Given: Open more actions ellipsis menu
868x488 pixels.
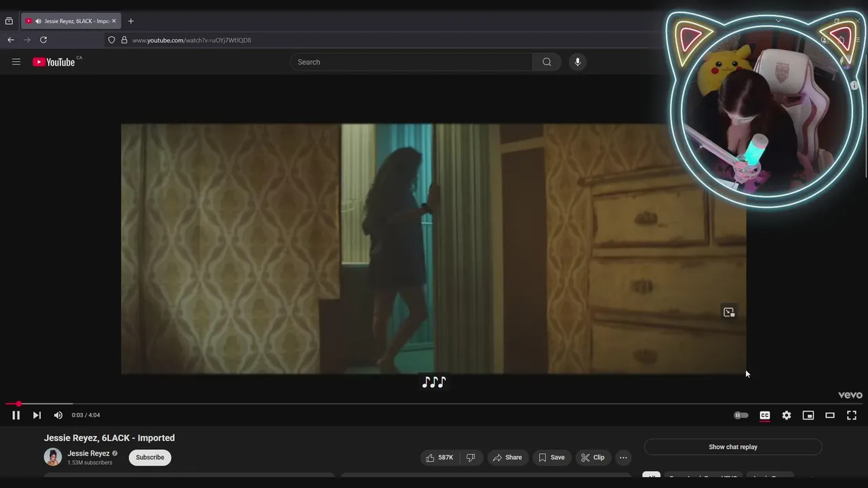Looking at the screenshot, I should click(x=623, y=457).
